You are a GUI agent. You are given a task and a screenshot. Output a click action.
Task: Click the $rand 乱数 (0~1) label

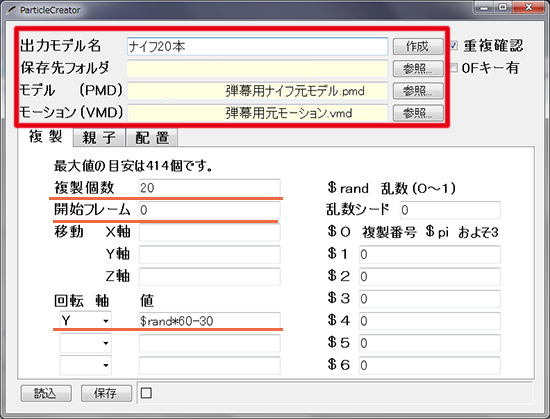click(x=391, y=188)
